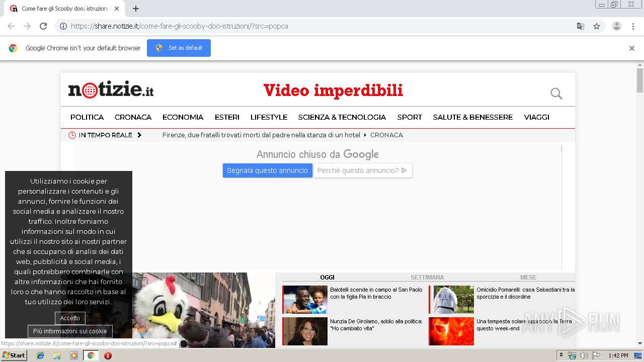The image size is (644, 362).
Task: Show hidden system tray icons
Action: (561, 355)
